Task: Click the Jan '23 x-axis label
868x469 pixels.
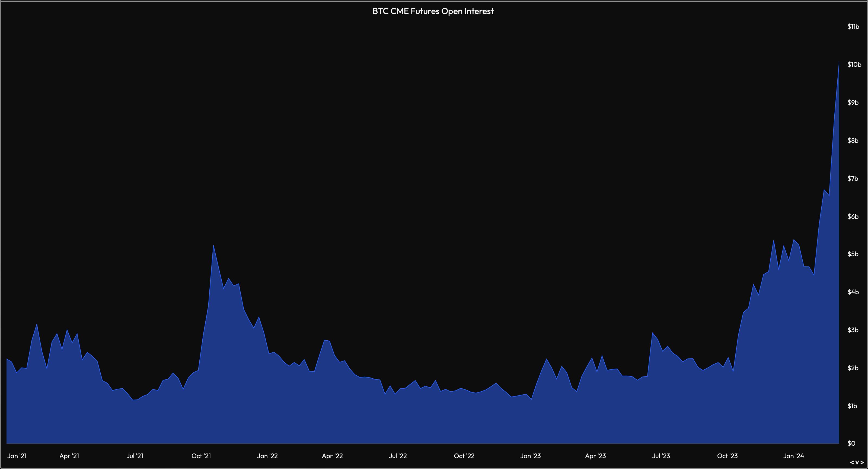Action: pyautogui.click(x=530, y=456)
